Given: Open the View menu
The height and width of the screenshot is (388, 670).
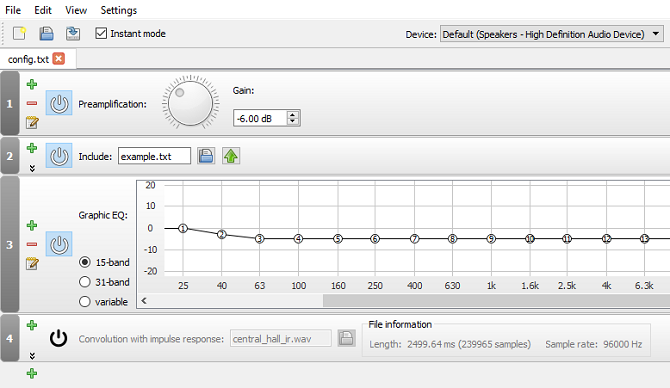Looking at the screenshot, I should point(76,10).
